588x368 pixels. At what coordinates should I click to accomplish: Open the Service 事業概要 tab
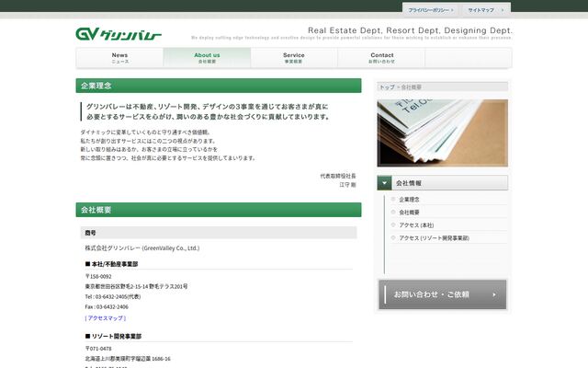[294, 58]
